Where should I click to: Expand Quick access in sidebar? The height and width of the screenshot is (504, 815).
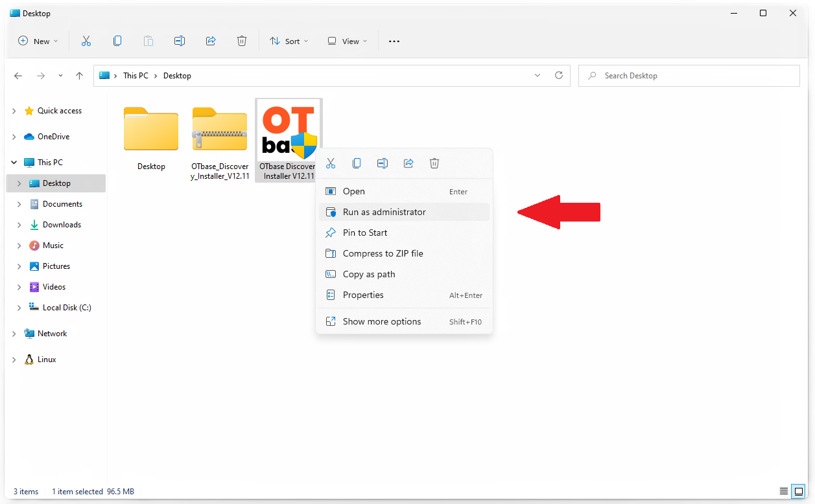[x=14, y=111]
